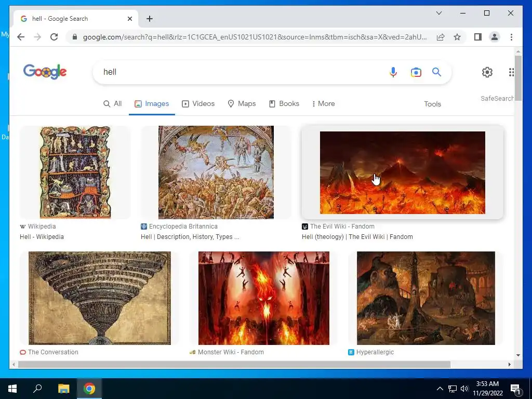This screenshot has width=532, height=399.
Task: Click the padlock site info icon
Action: 75,37
